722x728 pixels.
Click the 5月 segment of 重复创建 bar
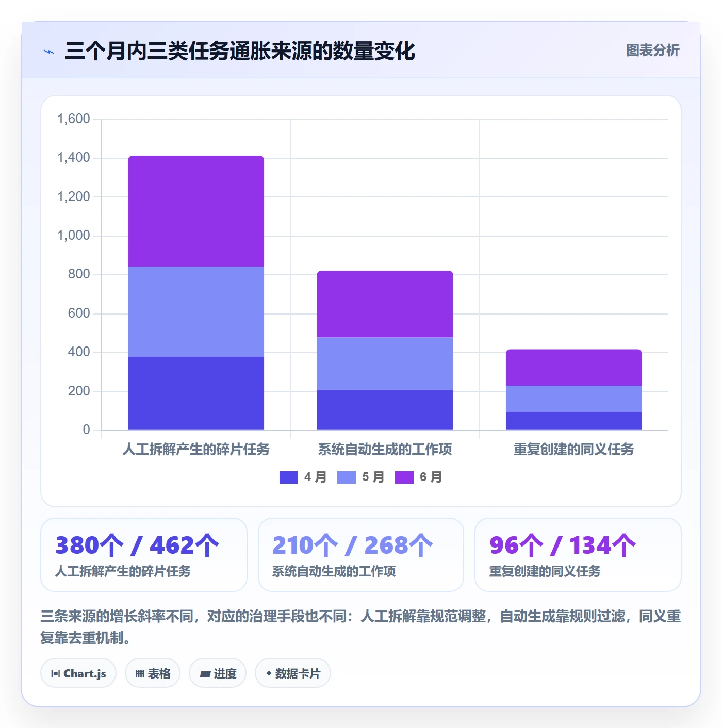click(x=573, y=399)
